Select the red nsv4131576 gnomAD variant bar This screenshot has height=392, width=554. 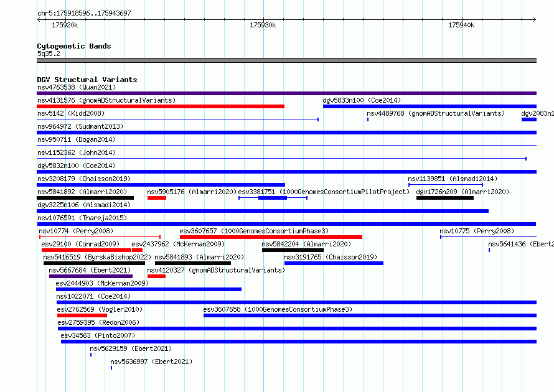[x=161, y=106]
